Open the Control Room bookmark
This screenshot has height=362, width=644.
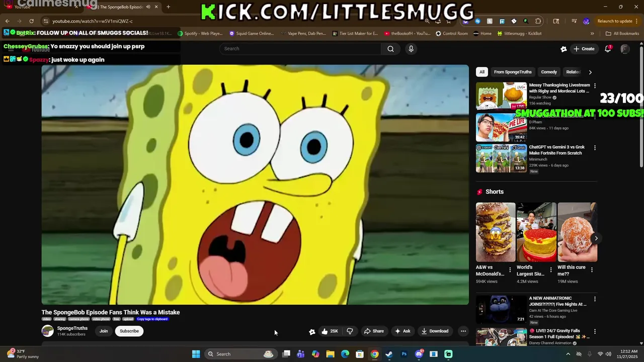coord(451,34)
